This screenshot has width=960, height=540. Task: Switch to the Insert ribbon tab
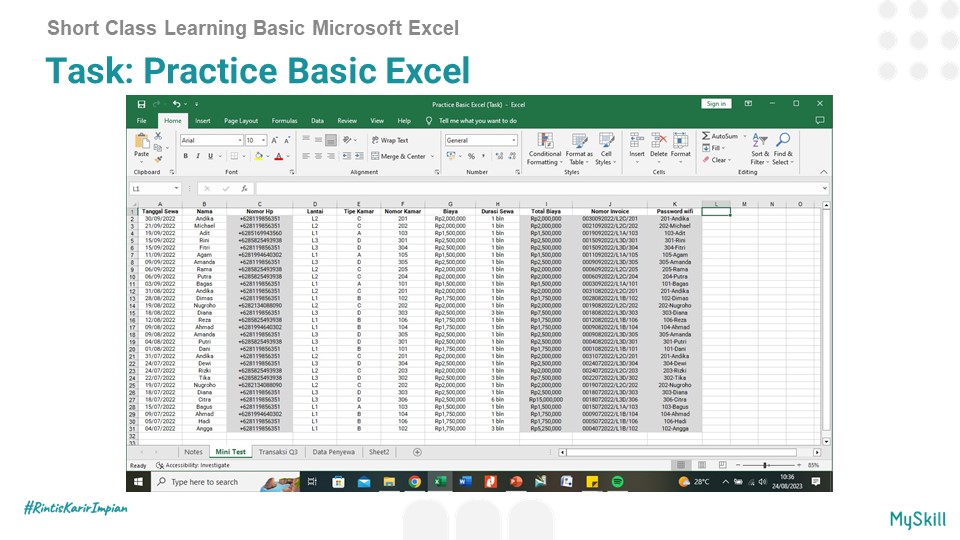[x=203, y=121]
